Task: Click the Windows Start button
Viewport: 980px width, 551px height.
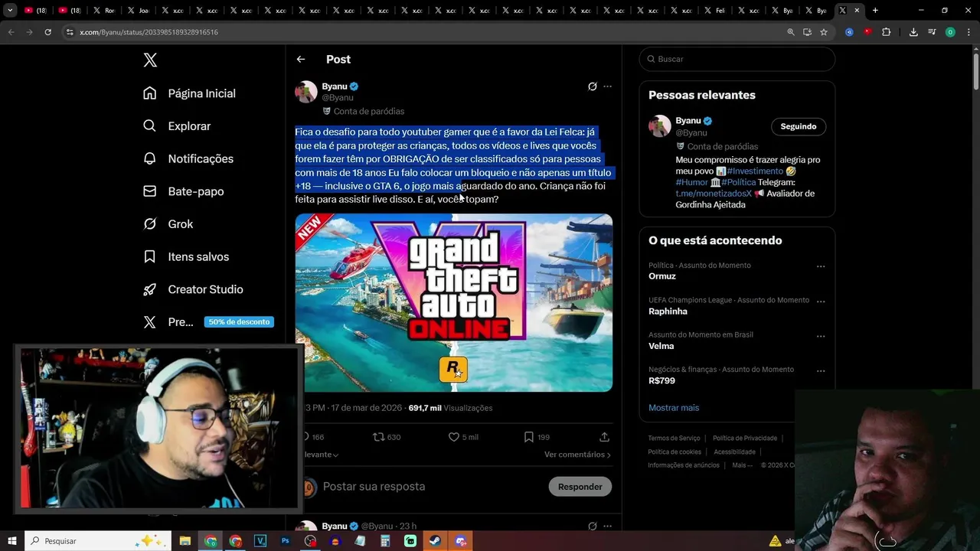Action: [11, 541]
